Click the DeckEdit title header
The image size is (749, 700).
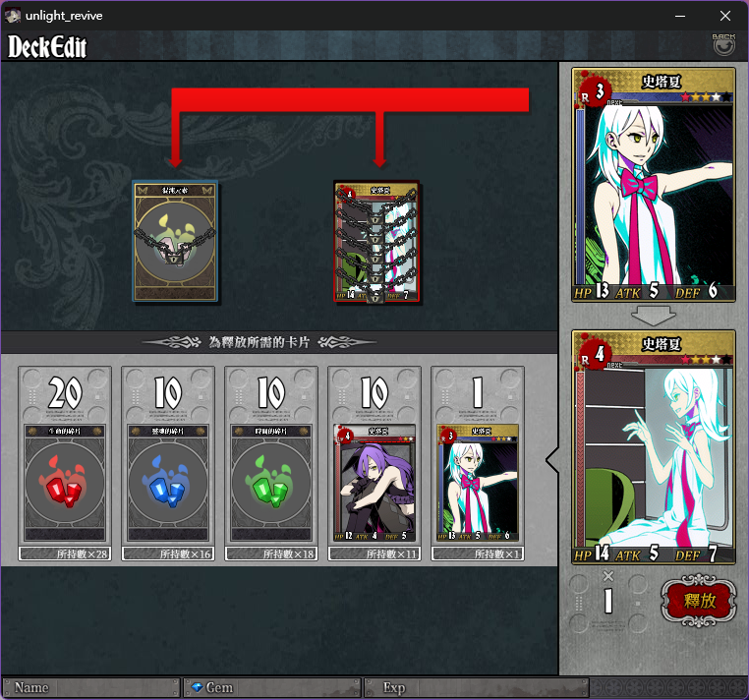tap(47, 47)
